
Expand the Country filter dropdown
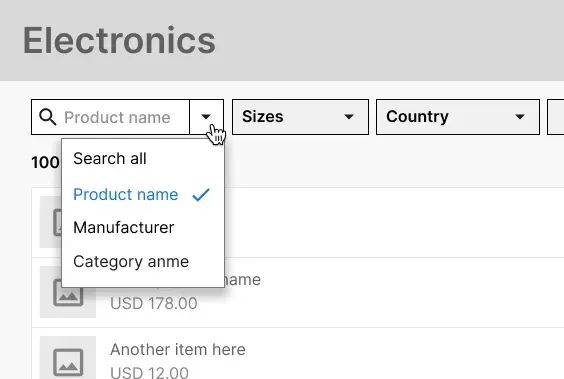point(458,117)
